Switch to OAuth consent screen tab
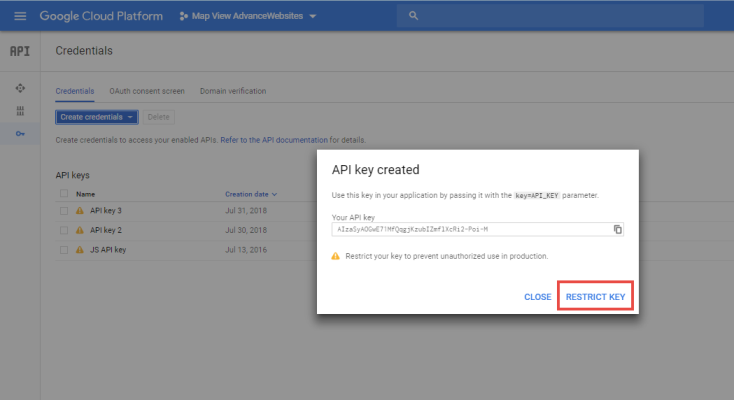The width and height of the screenshot is (734, 400). click(x=148, y=91)
